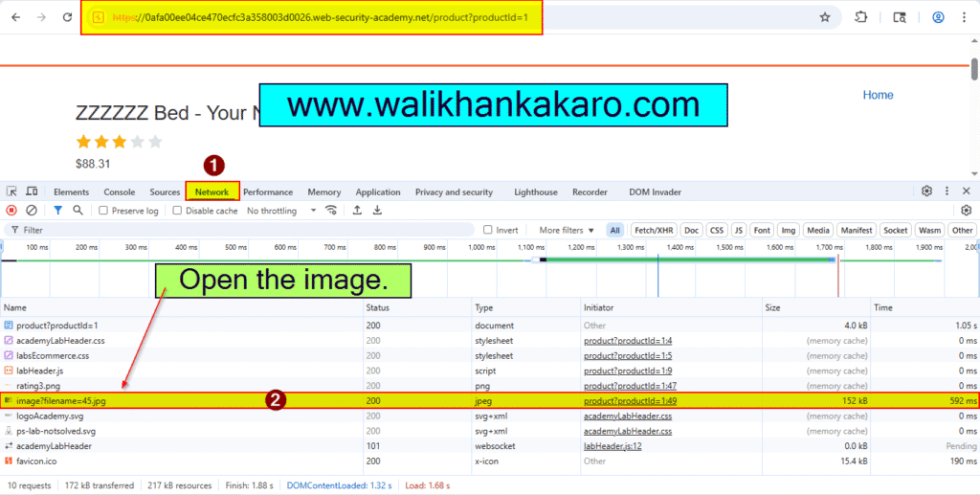The image size is (980, 495).
Task: Activate the inspect element selector icon
Action: tap(11, 191)
